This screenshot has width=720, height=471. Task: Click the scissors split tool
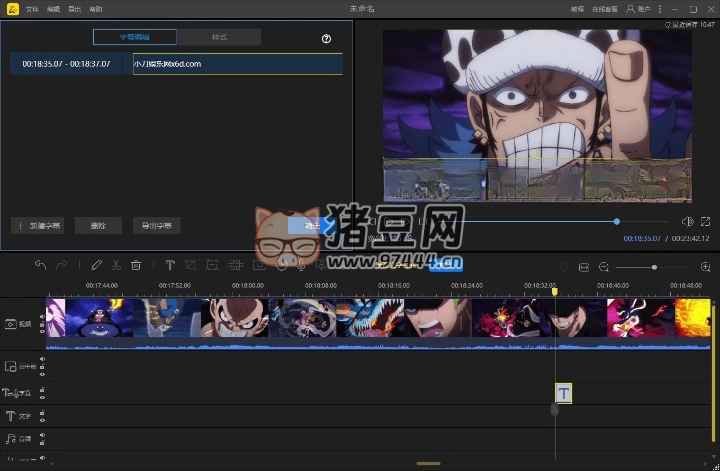[116, 265]
